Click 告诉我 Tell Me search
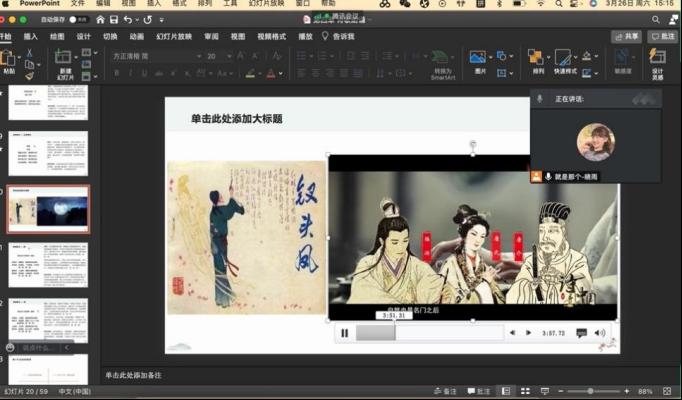682x400 pixels. coord(338,37)
